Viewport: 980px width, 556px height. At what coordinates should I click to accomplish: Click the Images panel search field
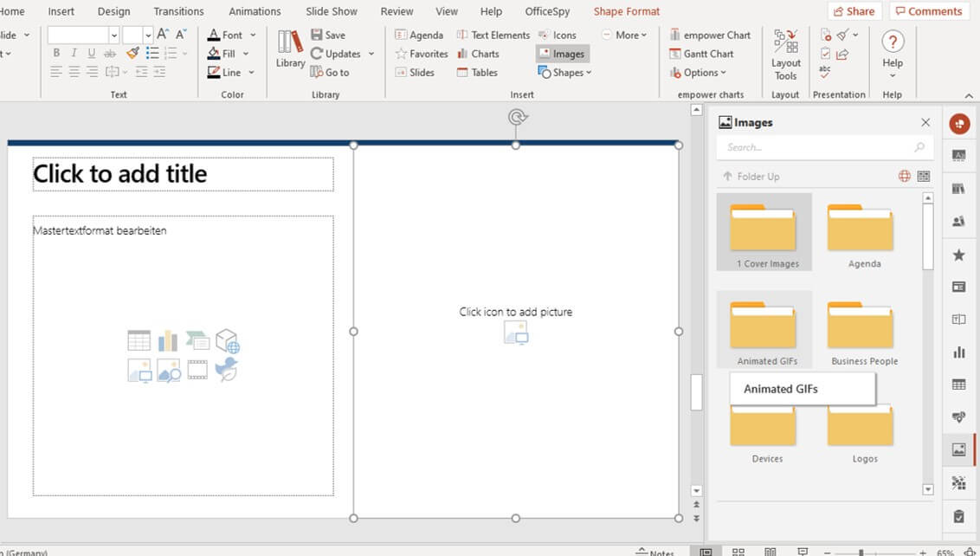coord(818,147)
